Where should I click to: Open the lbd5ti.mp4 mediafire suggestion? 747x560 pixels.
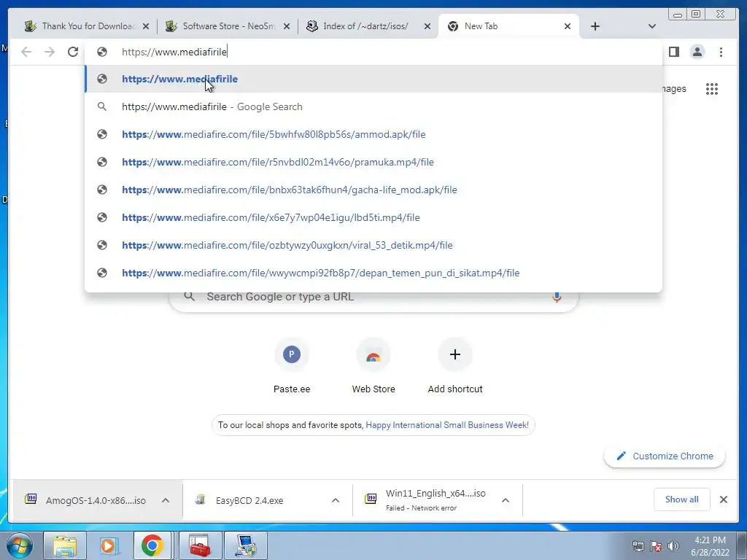373,217
